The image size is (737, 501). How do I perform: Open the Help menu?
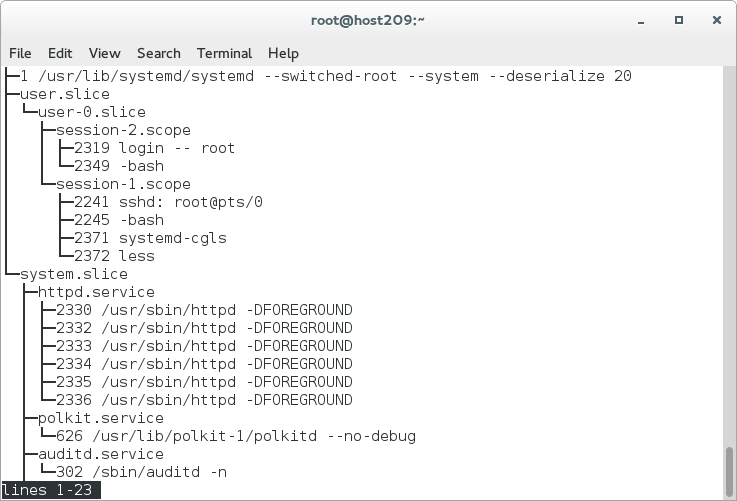click(x=283, y=53)
